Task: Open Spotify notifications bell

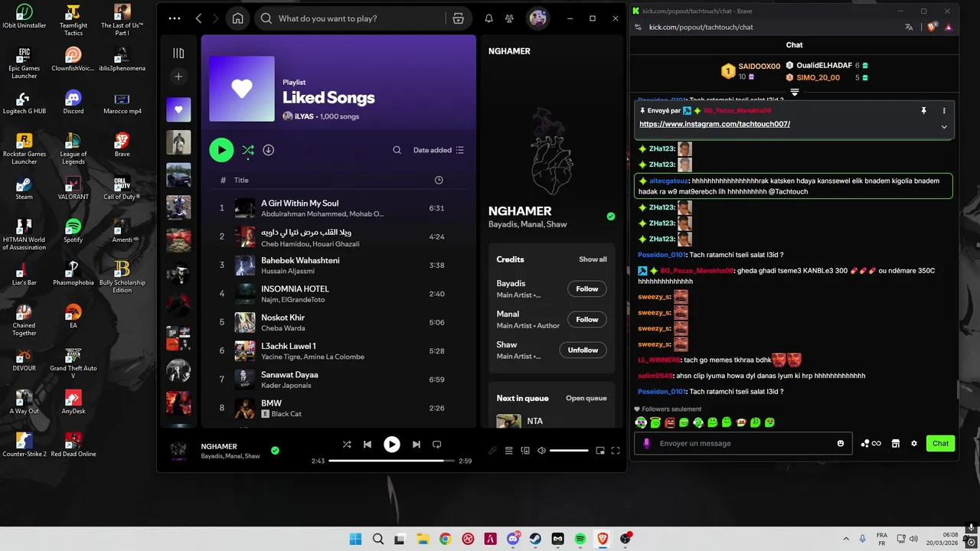Action: (488, 18)
